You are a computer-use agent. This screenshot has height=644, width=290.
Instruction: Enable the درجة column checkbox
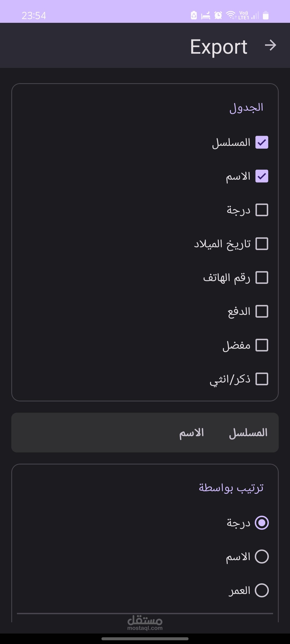pyautogui.click(x=262, y=210)
